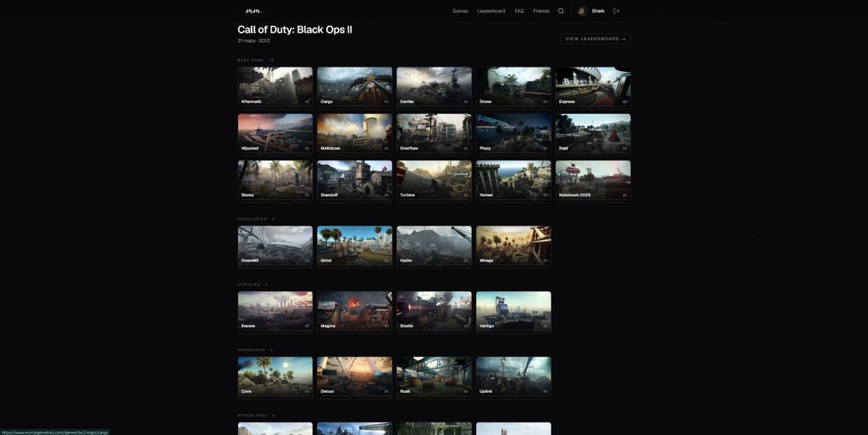The image size is (868, 435).
Task: Click the Uprising section label
Action: 254,284
